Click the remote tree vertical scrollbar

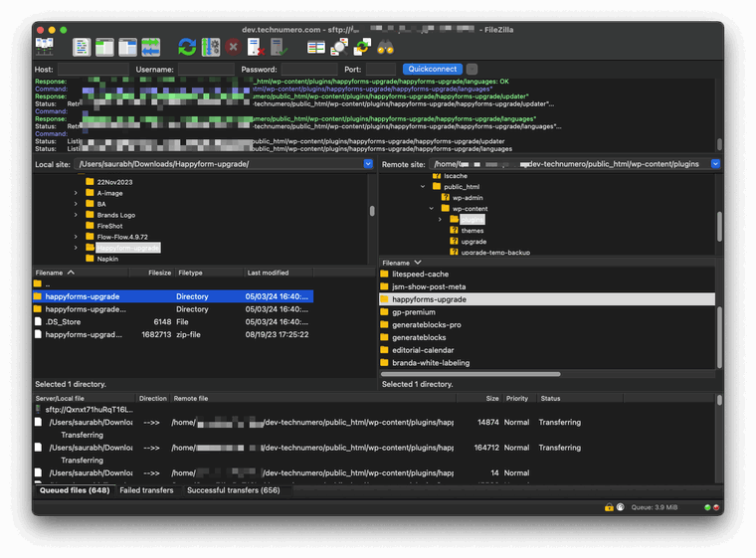pos(719,227)
